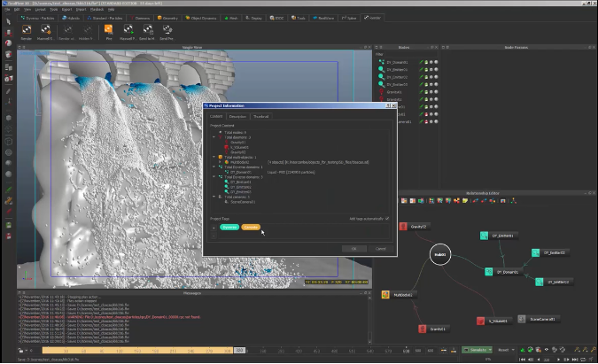The height and width of the screenshot is (364, 598).
Task: Switch to the Description tab in Project Information
Action: click(237, 117)
